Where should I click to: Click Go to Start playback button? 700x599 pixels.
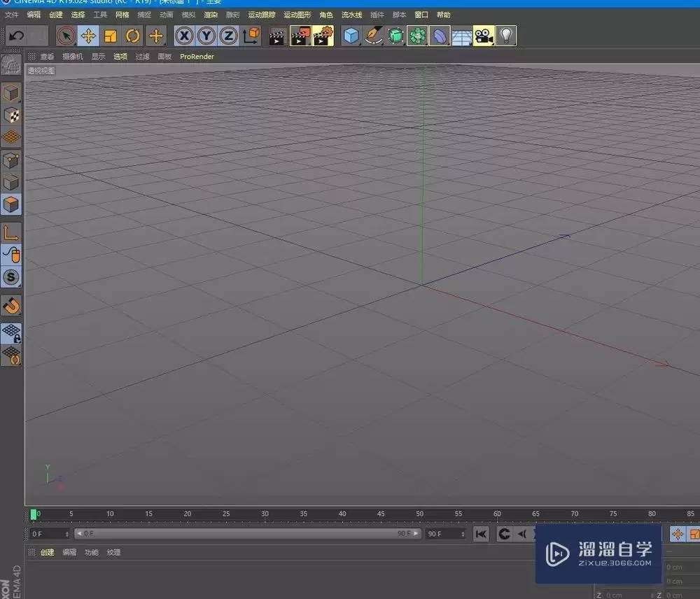(482, 535)
